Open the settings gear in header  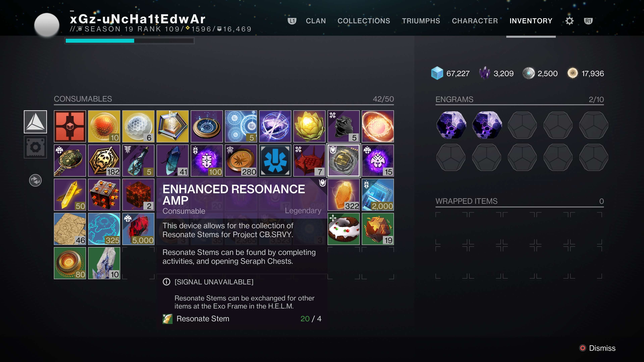pos(569,21)
